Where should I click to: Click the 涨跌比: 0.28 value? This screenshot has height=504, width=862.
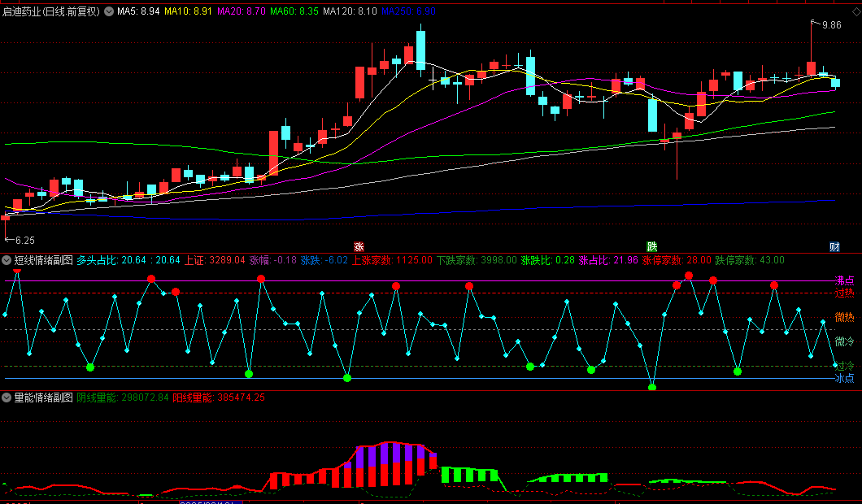tap(547, 260)
